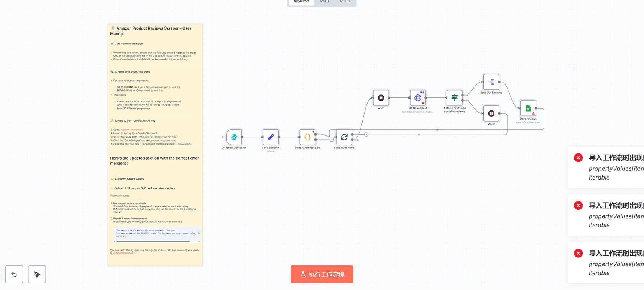Open the Store reviews Google Sheets node
Viewport: 644px width, 290px height.
pos(528,109)
